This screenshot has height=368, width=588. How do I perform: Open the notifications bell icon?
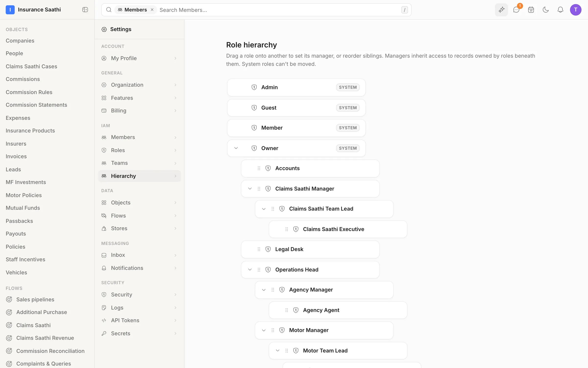560,10
